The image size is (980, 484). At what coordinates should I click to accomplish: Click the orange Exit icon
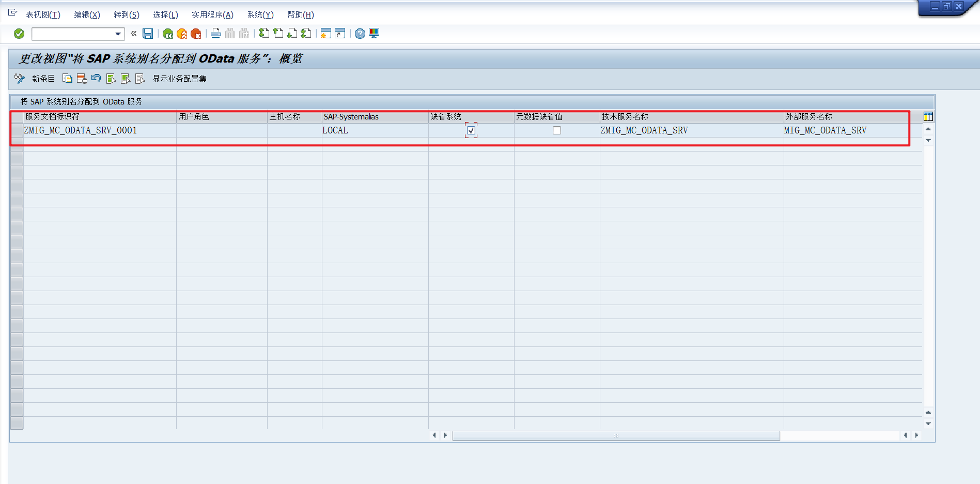[182, 34]
